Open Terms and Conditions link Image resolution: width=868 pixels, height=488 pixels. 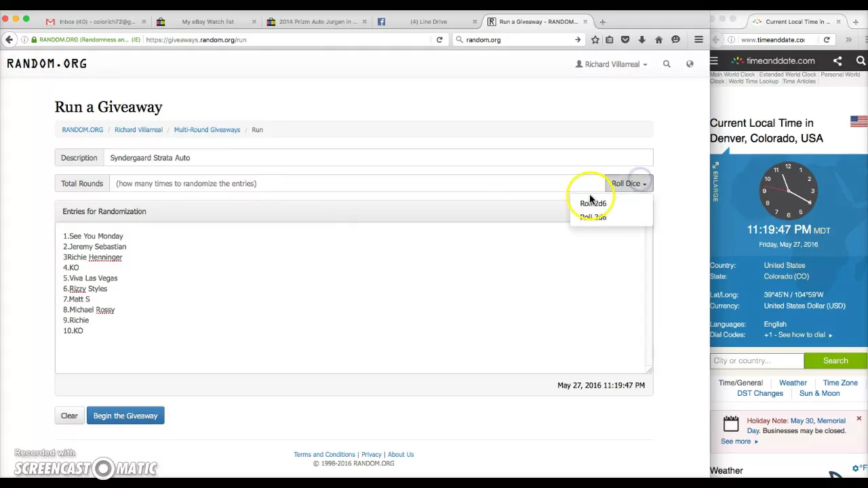click(x=324, y=455)
